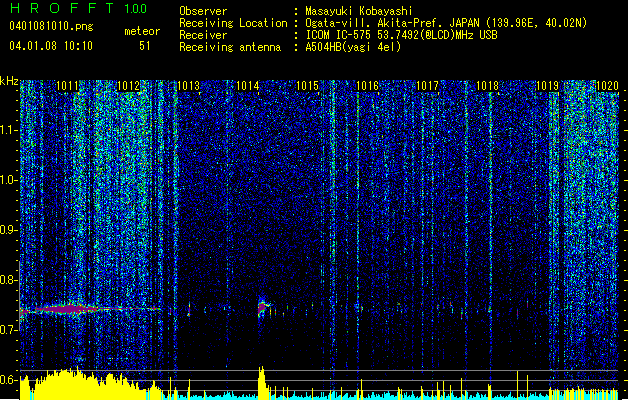Click the 'Observer' field label

point(203,11)
